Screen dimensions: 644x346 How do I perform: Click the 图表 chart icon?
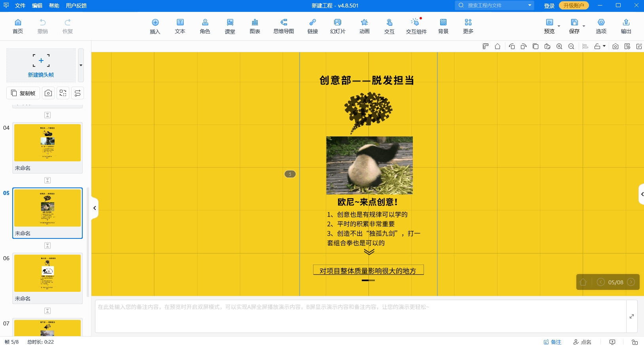(x=255, y=26)
